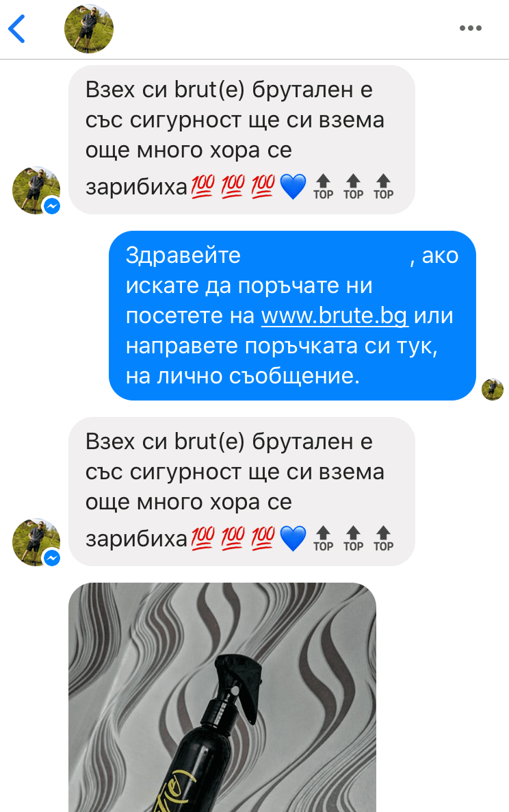Click the small seen-receipt avatar beside blue message
This screenshot has width=509, height=812.
492,390
